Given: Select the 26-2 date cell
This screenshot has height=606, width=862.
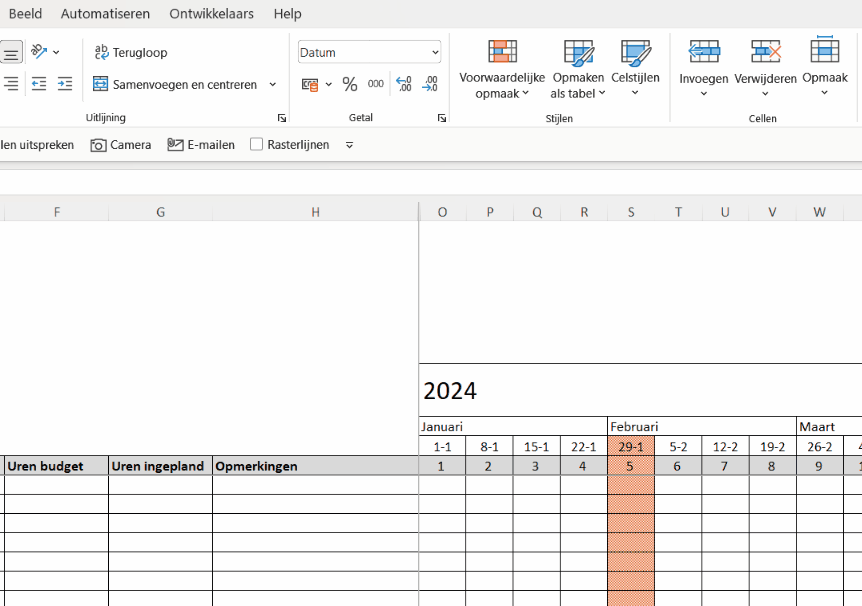Looking at the screenshot, I should click(x=820, y=447).
